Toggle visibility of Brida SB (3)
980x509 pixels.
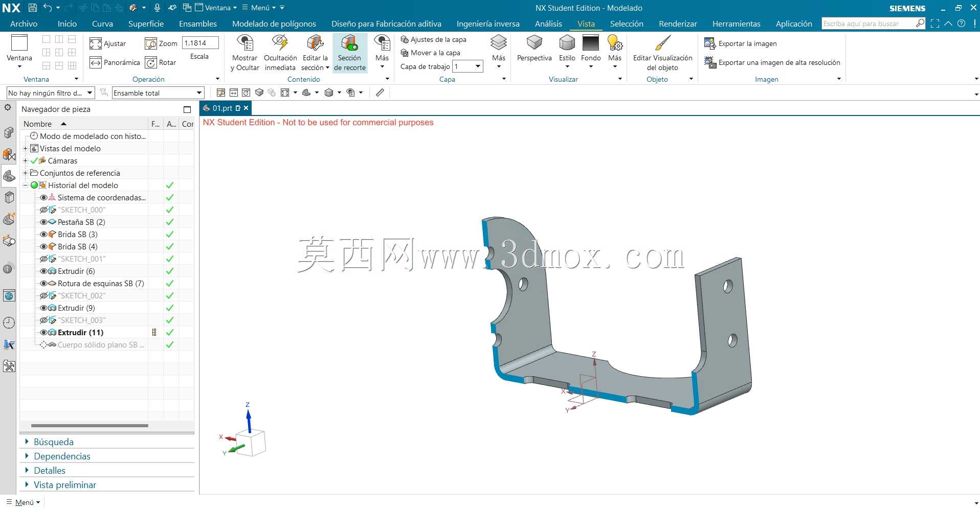click(43, 235)
